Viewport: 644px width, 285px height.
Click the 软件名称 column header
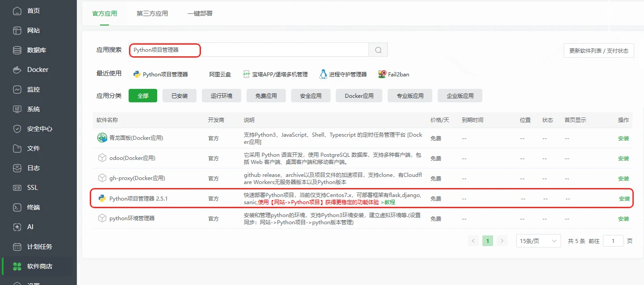[107, 120]
